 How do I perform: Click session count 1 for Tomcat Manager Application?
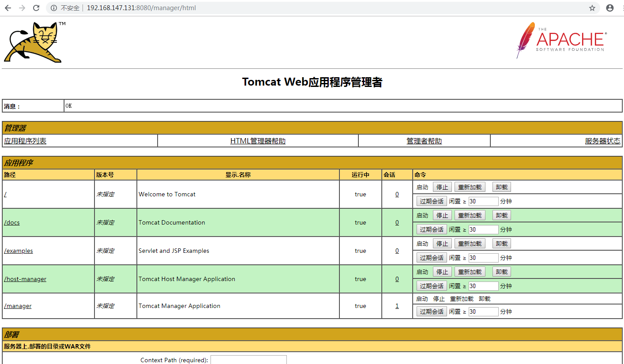click(x=397, y=306)
